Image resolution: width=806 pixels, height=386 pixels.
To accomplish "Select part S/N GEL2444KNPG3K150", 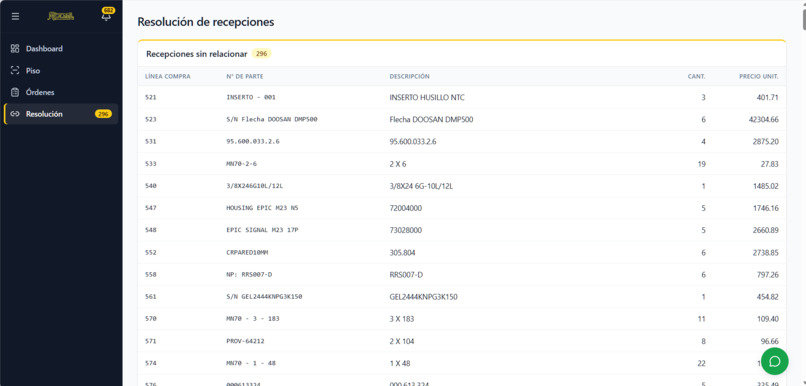I will pos(264,297).
